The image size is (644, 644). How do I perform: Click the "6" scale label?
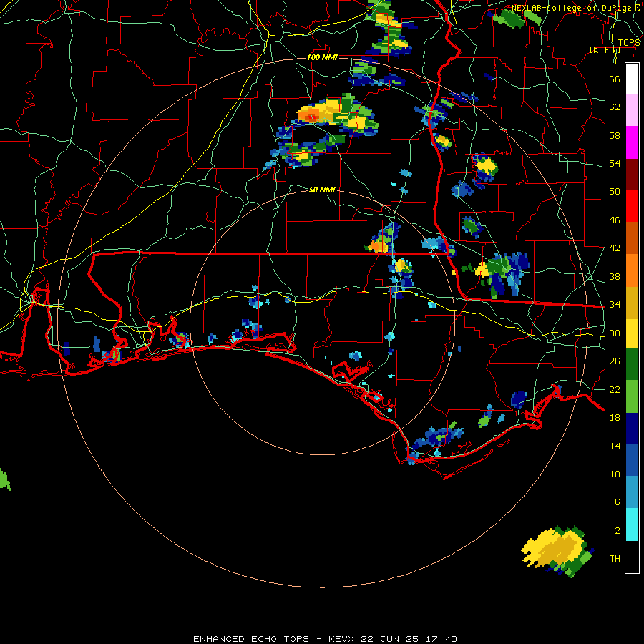tap(617, 502)
